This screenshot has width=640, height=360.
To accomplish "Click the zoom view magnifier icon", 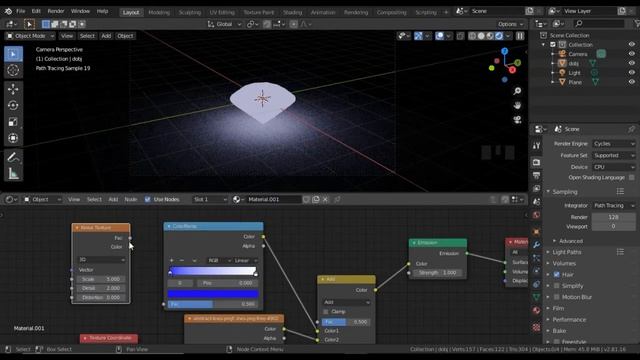I will click(517, 91).
